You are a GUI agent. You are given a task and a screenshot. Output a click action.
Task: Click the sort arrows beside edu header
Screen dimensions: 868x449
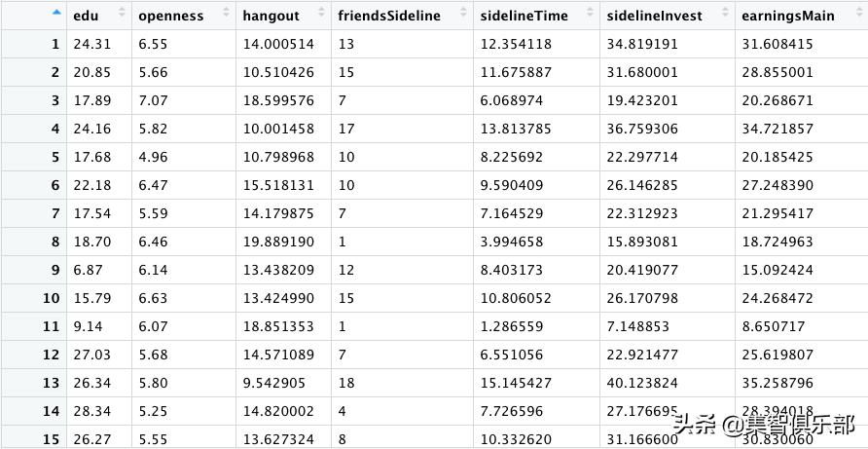click(x=122, y=14)
